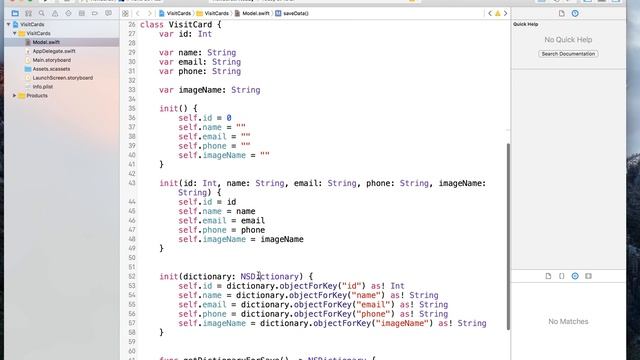Viewport: 640px width, 360px height.
Task: Jump to next issue arrow
Action: 505,13
